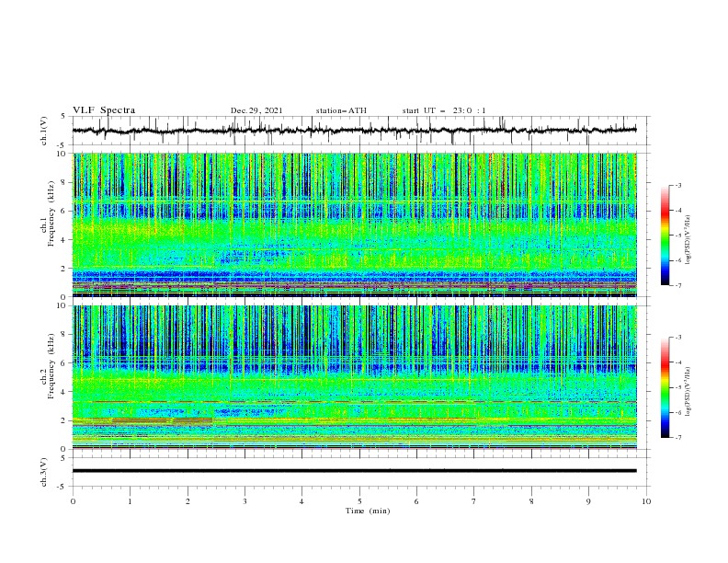Click the "Time (min)" x-axis label

[368, 511]
